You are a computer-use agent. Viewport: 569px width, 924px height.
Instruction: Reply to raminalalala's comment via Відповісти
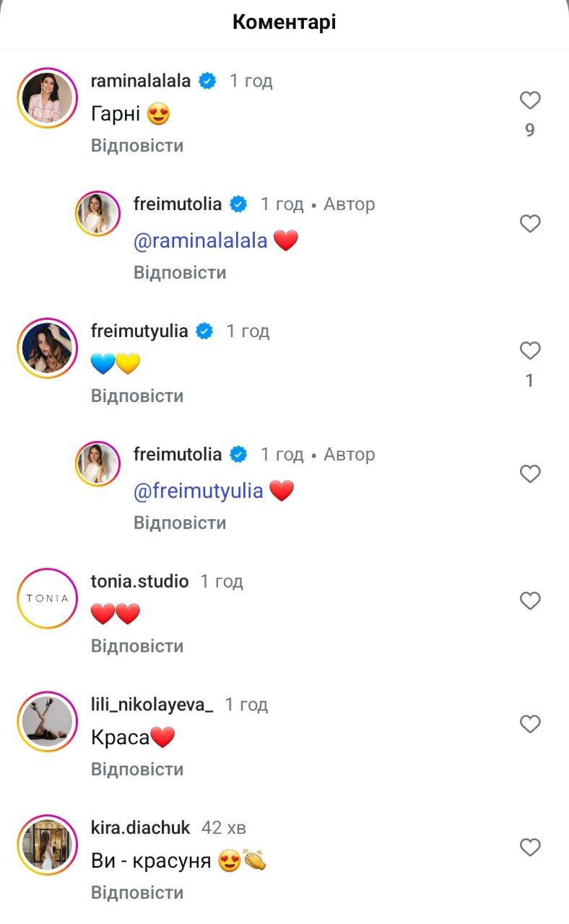coord(137,146)
